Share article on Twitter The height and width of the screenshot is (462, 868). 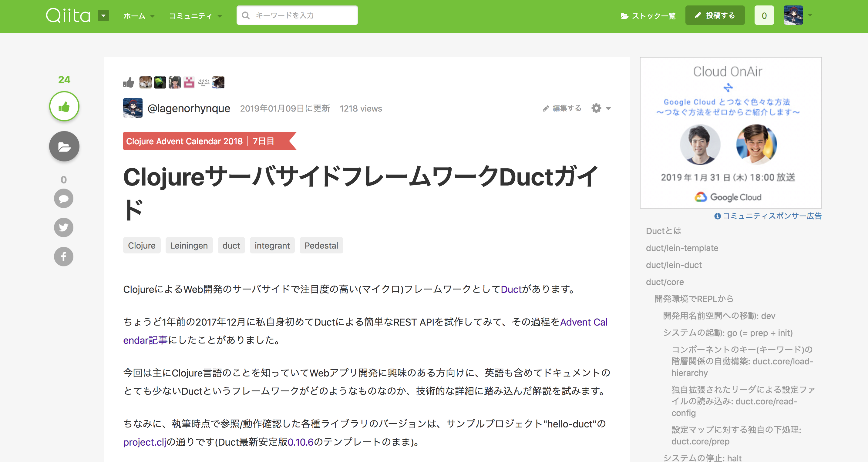[x=64, y=228]
